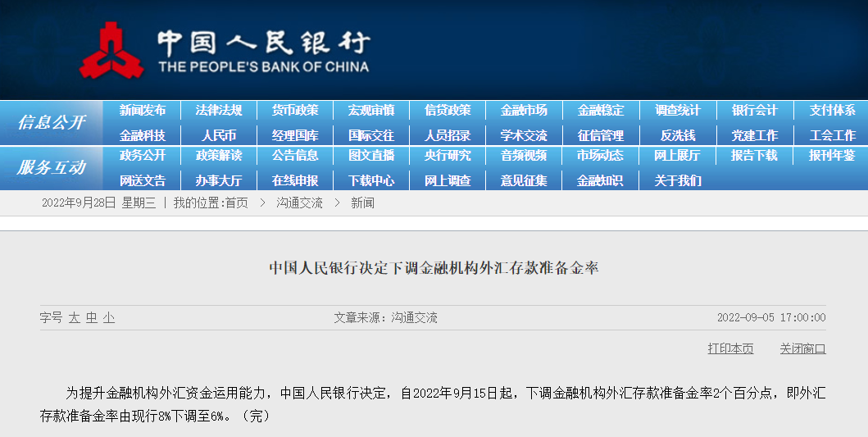Go to 人员招录 page

pos(448,135)
